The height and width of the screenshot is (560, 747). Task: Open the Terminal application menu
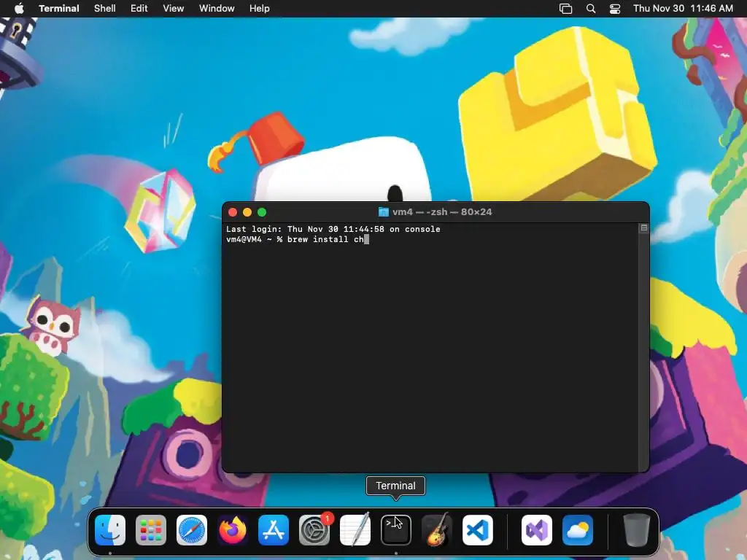59,9
